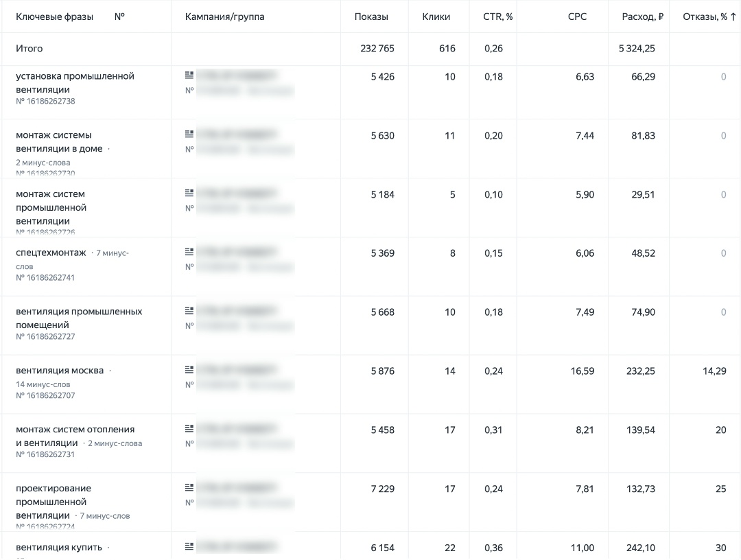Click the 'Расход, ₽' column header
This screenshot has width=741, height=560.
(x=642, y=16)
